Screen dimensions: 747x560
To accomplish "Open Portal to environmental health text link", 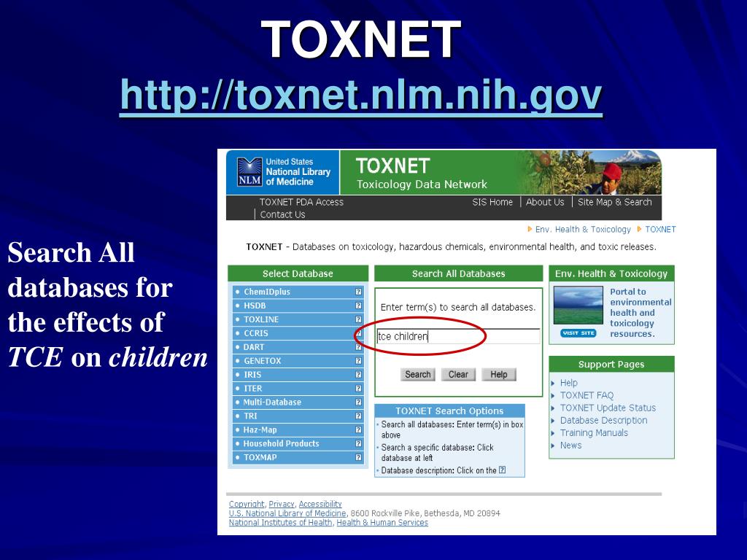I will click(x=640, y=312).
